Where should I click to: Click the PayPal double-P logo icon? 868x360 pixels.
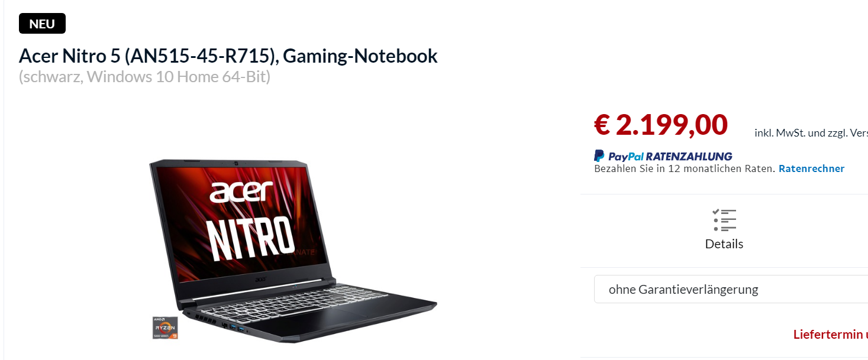pos(599,156)
